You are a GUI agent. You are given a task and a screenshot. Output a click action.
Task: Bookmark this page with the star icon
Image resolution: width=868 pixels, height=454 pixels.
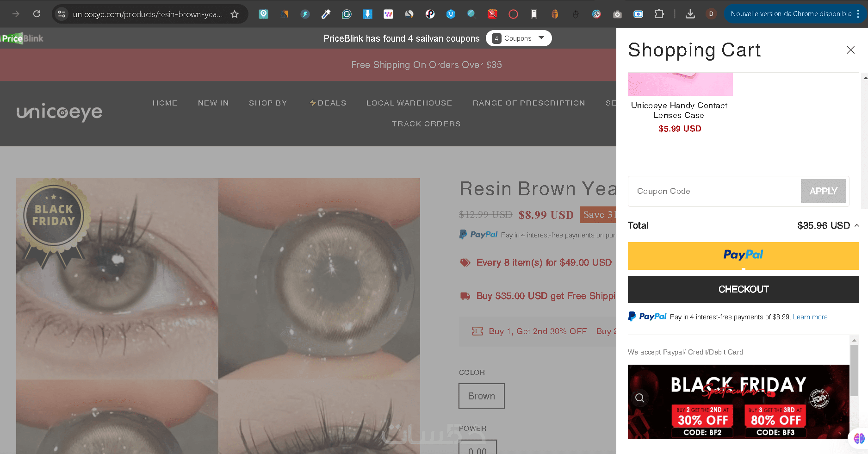tap(235, 14)
